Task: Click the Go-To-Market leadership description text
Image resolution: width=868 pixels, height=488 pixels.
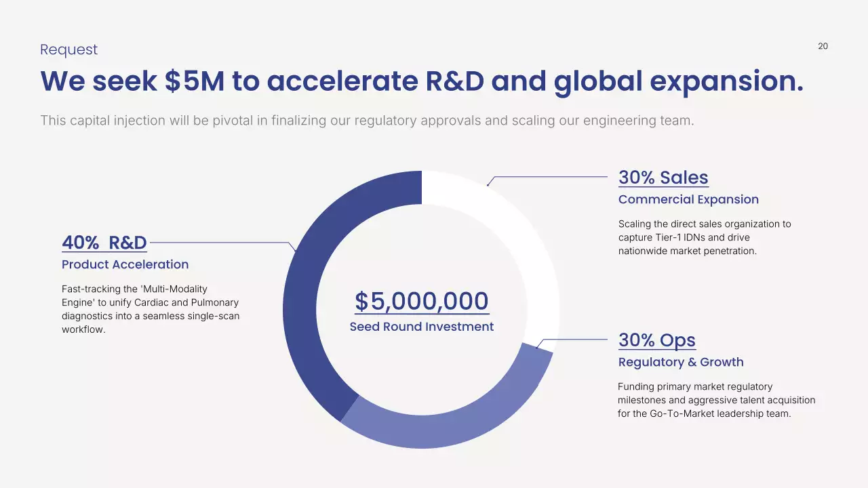Action: click(716, 400)
